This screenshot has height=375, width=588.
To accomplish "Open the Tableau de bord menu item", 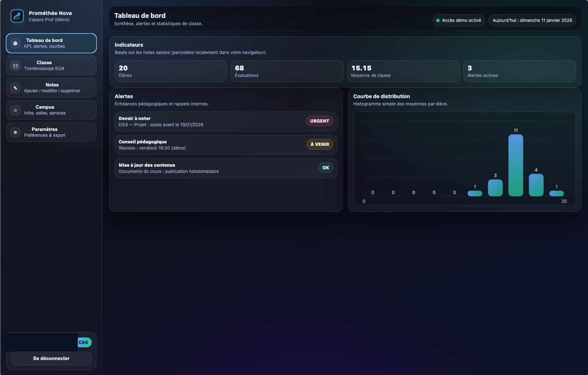I will click(51, 43).
